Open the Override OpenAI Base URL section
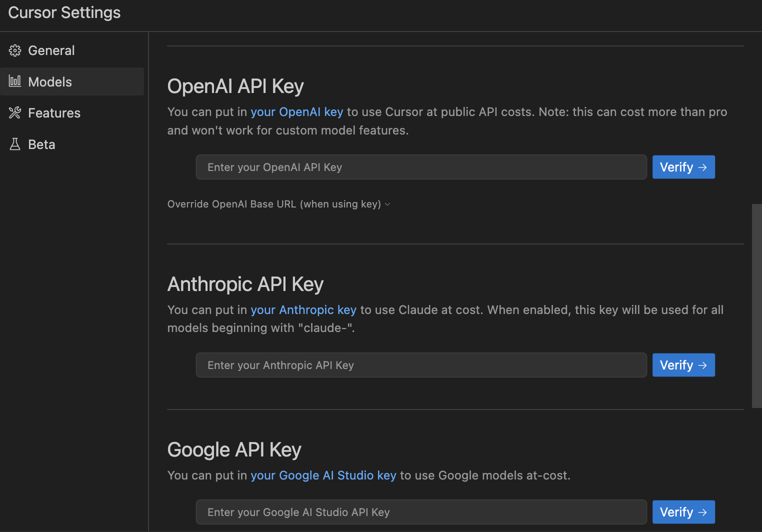 pos(279,204)
